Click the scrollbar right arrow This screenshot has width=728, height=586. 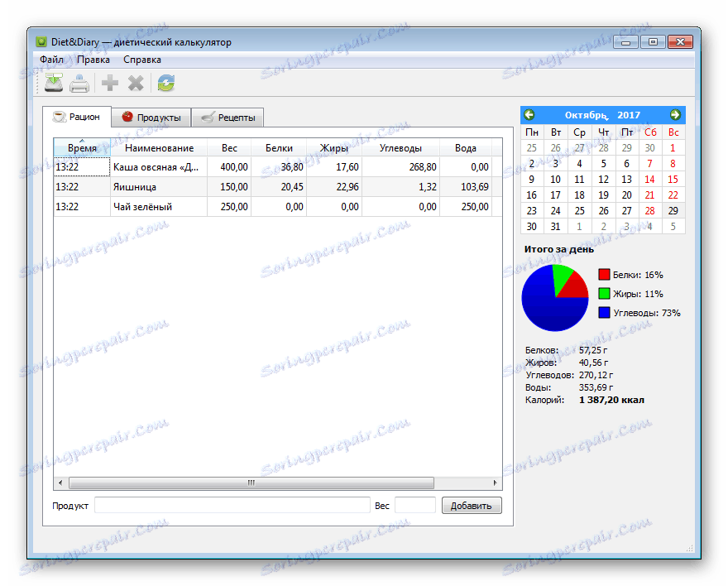tap(495, 483)
